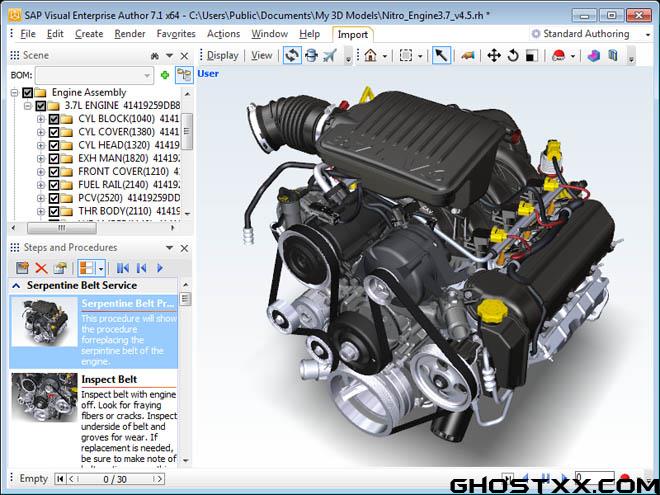
Task: Click the go-to-first-frame button in timeline
Action: [x=60, y=479]
